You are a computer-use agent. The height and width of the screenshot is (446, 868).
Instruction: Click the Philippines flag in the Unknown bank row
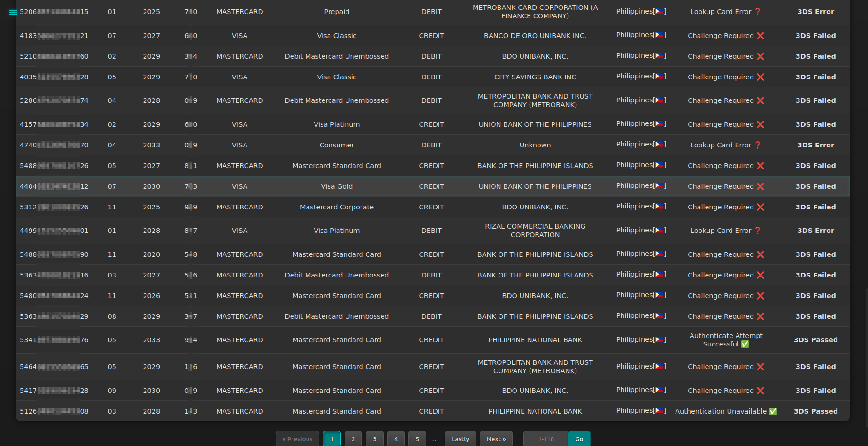[660, 144]
